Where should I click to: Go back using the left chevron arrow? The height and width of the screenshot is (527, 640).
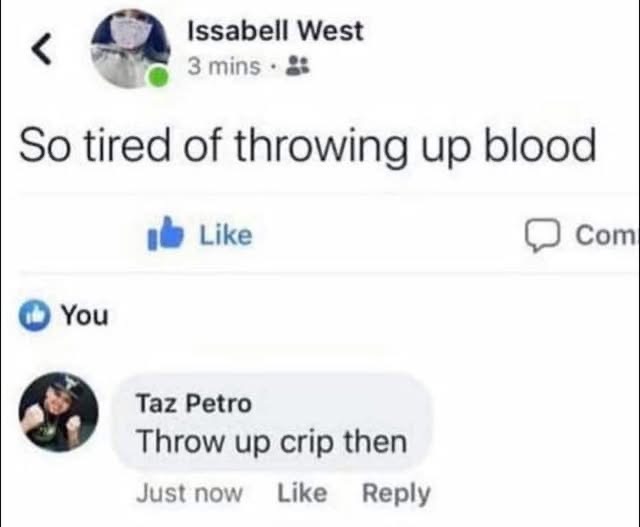(42, 49)
